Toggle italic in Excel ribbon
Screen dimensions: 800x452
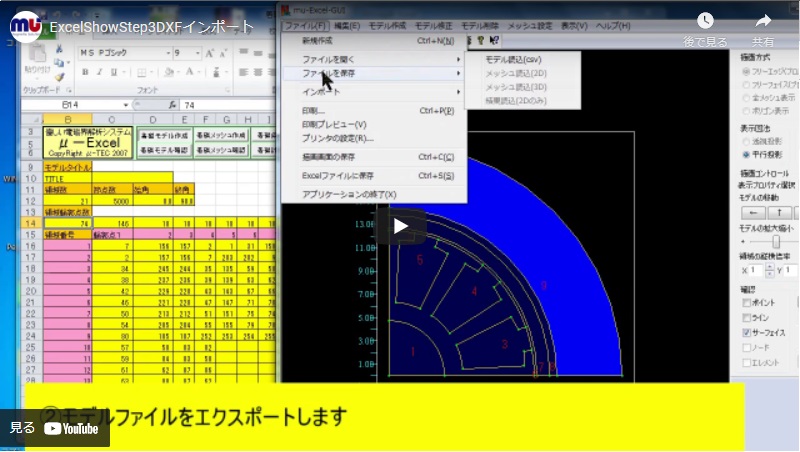click(x=99, y=72)
